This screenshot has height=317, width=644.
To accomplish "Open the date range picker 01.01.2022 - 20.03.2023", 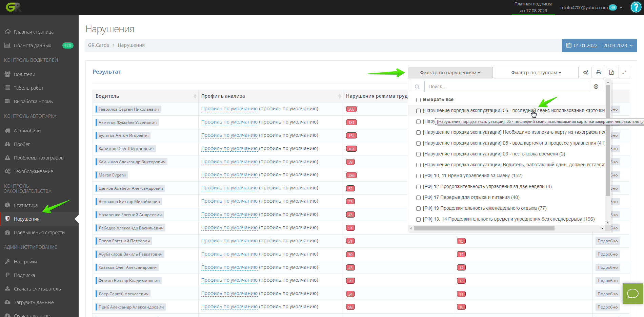I will (599, 45).
